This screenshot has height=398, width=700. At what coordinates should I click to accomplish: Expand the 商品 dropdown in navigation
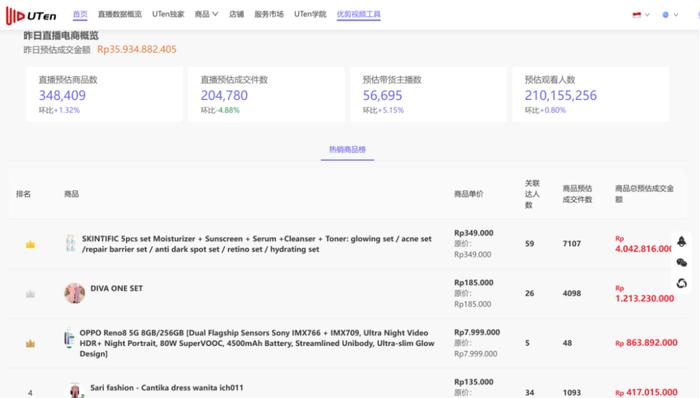point(206,14)
